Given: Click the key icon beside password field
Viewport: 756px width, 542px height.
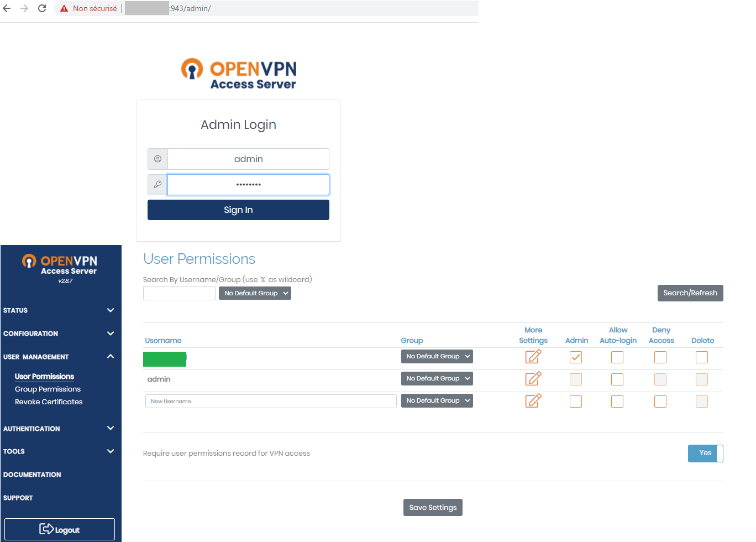Looking at the screenshot, I should tap(158, 185).
